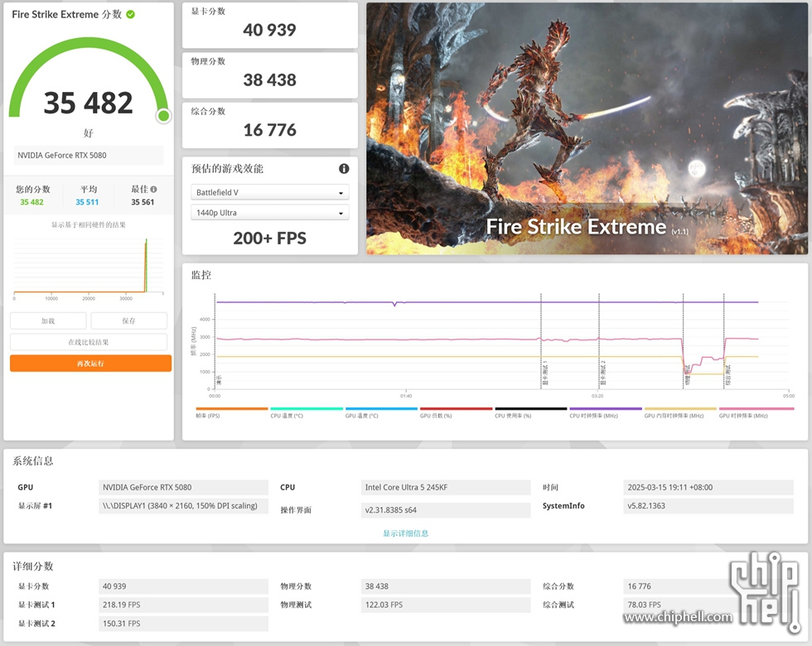Screen dimensions: 812x646
Task: Toggle the purple CPU 时钟频率 legend entry
Action: (x=606, y=412)
